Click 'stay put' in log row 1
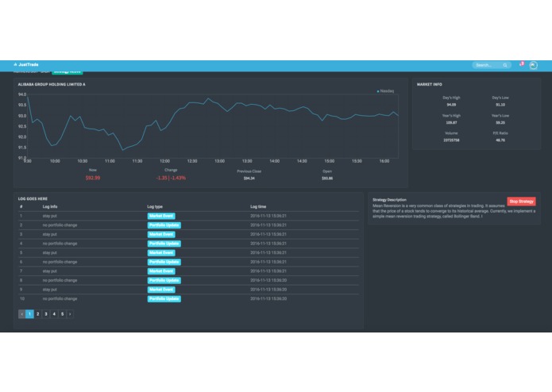 click(x=49, y=216)
